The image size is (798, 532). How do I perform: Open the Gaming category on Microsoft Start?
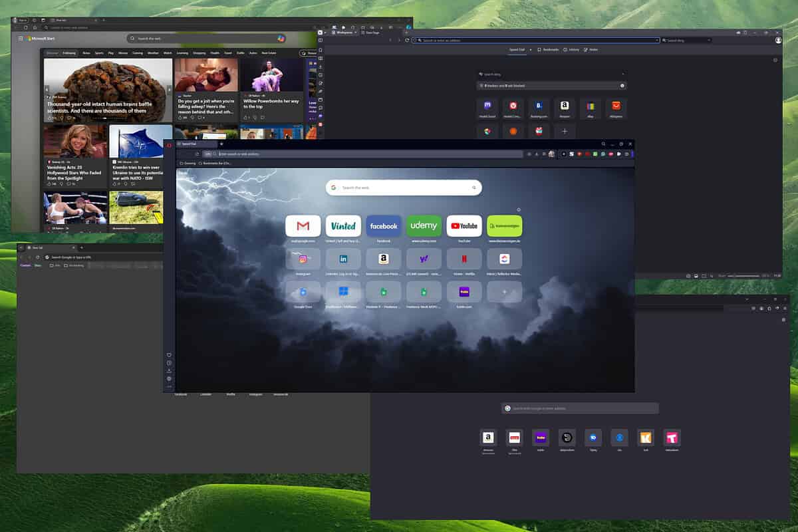138,53
